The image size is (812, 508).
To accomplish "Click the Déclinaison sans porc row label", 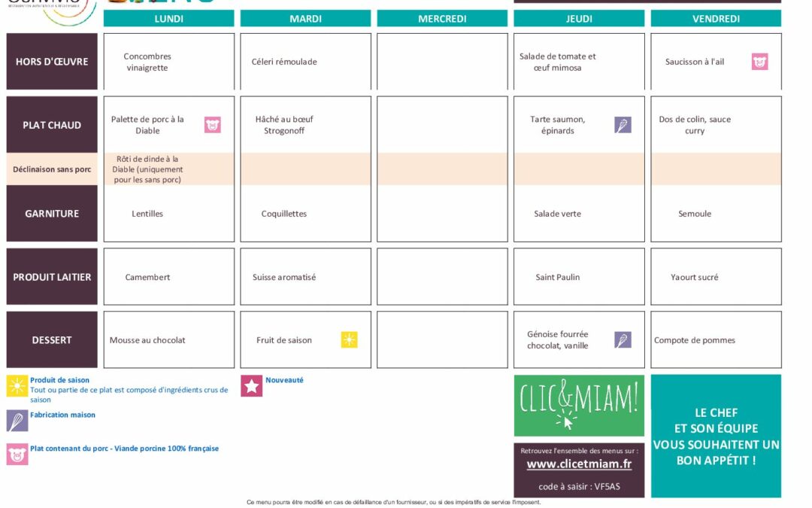I will (52, 169).
